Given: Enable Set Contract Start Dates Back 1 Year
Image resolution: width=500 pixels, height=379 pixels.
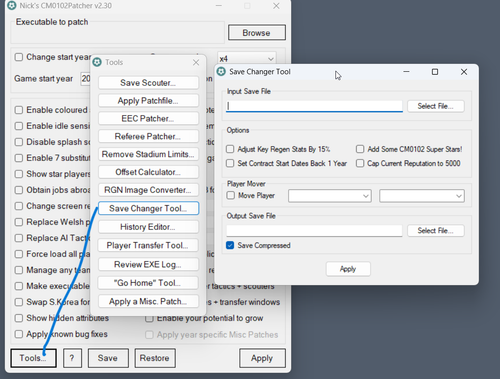Looking at the screenshot, I should [230, 163].
